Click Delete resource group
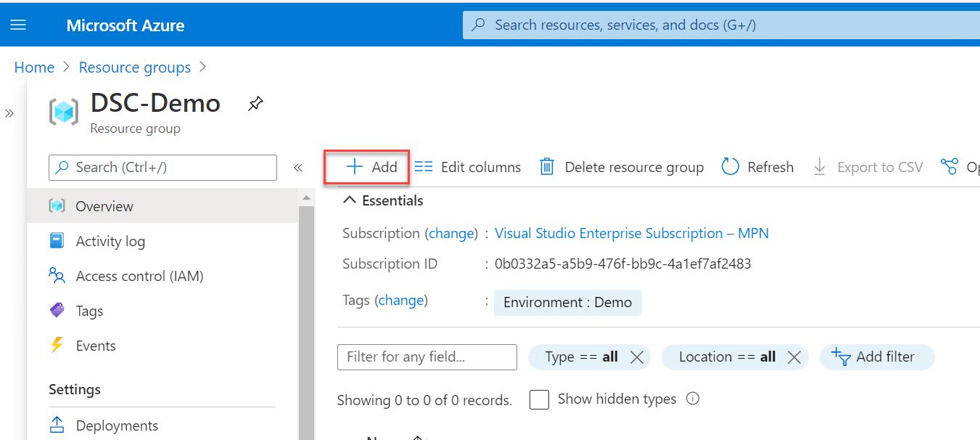Screen dimensions: 980x440 pos(622,167)
